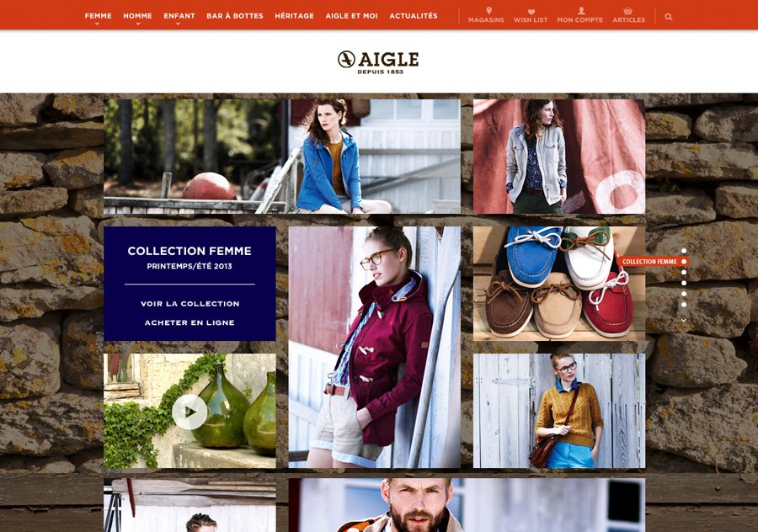Select the last section dot in the side navigation
758x532 pixels.
click(x=684, y=305)
